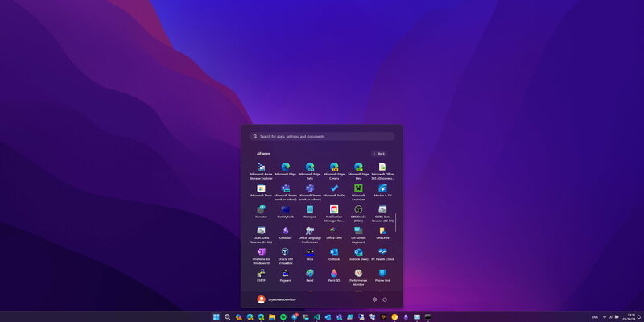
Task: Open OneNote for Windows 10
Action: click(x=261, y=256)
